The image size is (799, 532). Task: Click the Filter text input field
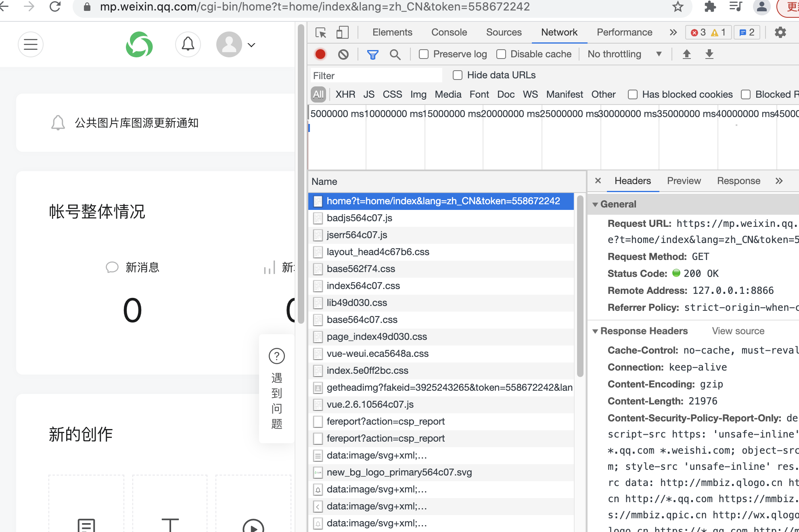coord(375,75)
